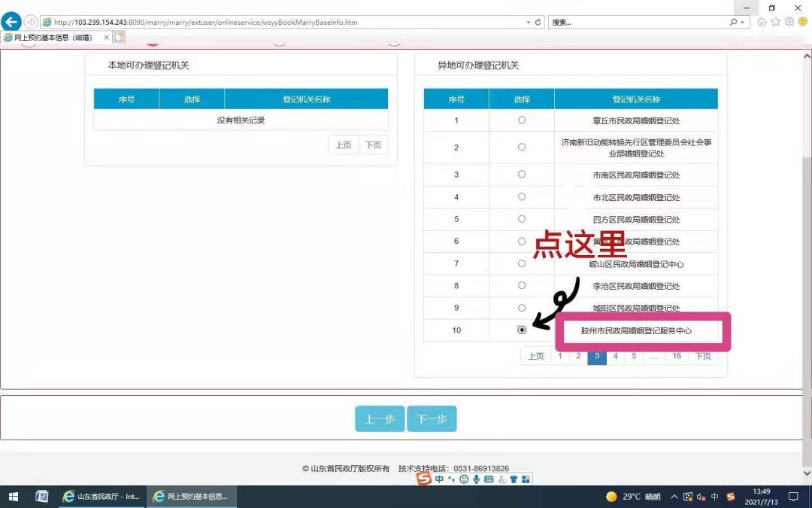The image size is (812, 508).
Task: Click the Windows Start button
Action: point(13,497)
